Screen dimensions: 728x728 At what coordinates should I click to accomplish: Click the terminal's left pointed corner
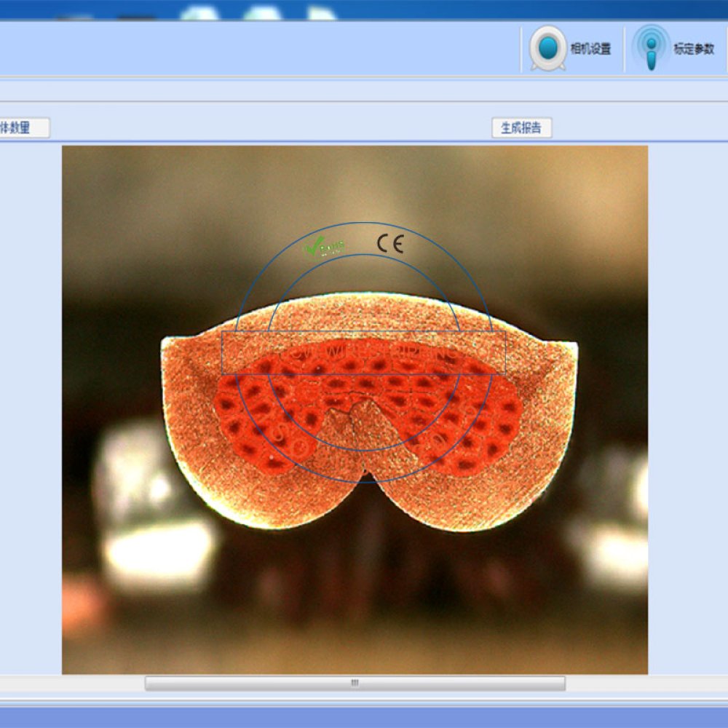pos(165,339)
